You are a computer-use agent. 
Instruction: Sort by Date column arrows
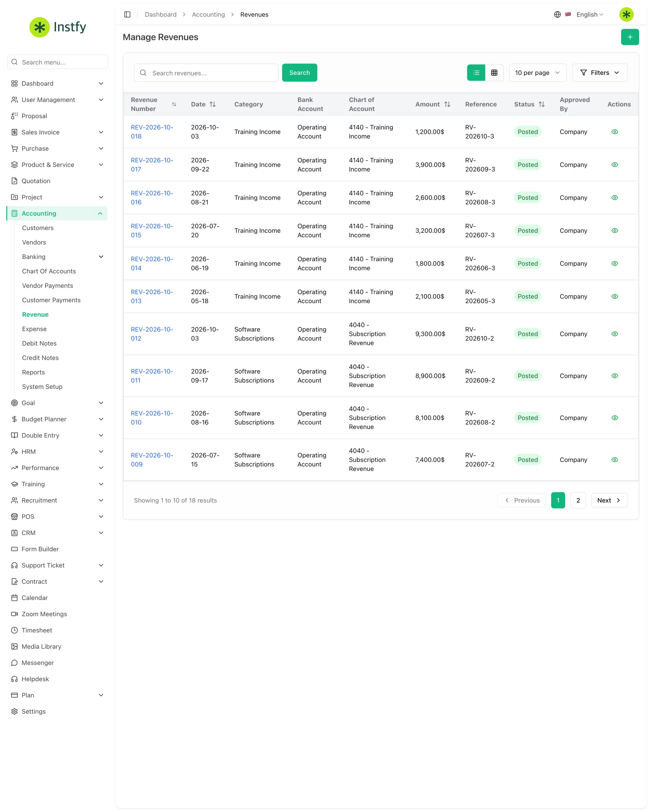coord(212,104)
